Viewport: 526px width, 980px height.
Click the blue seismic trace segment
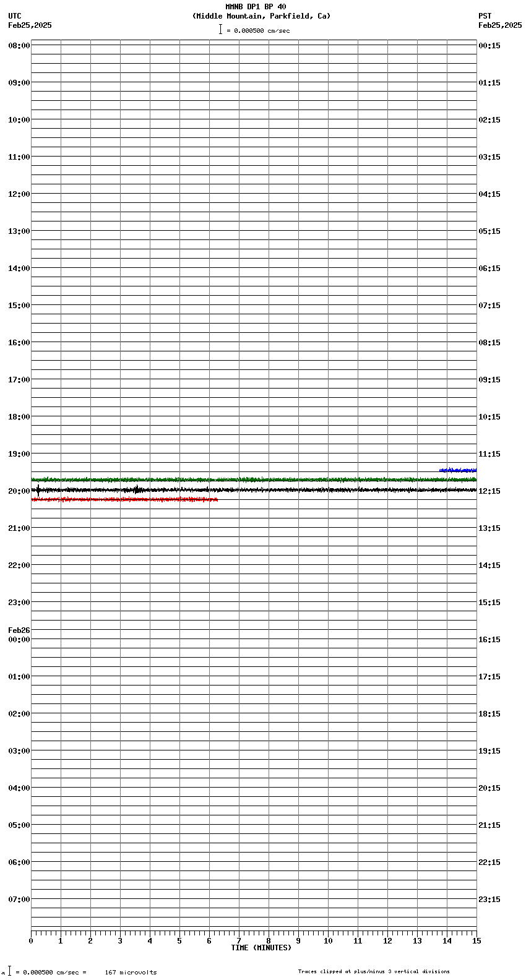click(x=458, y=470)
